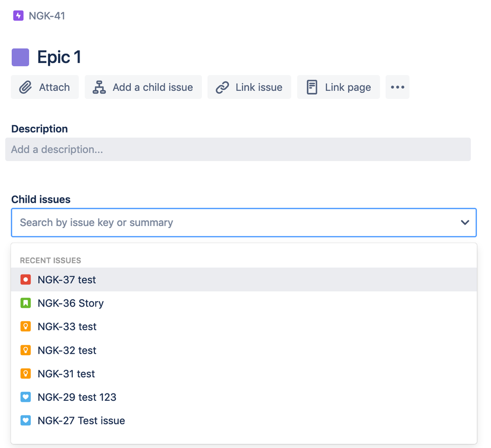Screen dimensions: 491x448
Task: Click the Child issues heading
Action: (41, 199)
